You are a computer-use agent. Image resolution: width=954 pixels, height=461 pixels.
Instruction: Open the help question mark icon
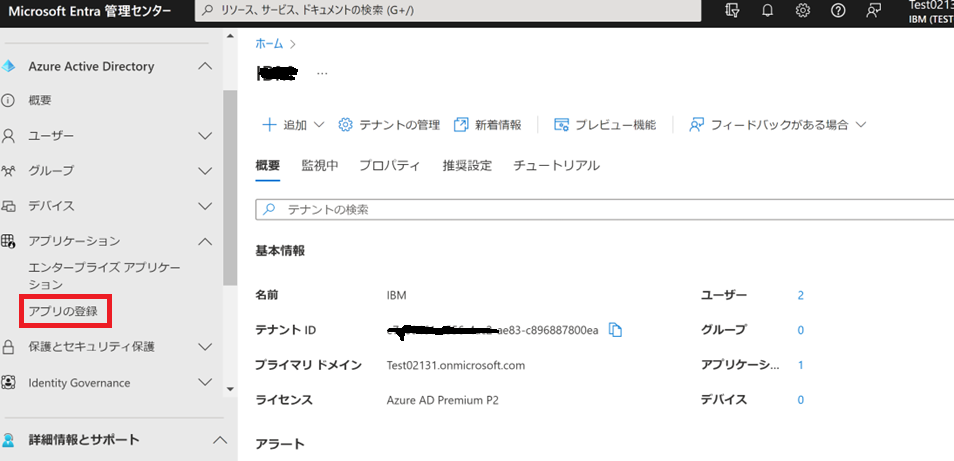(x=838, y=10)
